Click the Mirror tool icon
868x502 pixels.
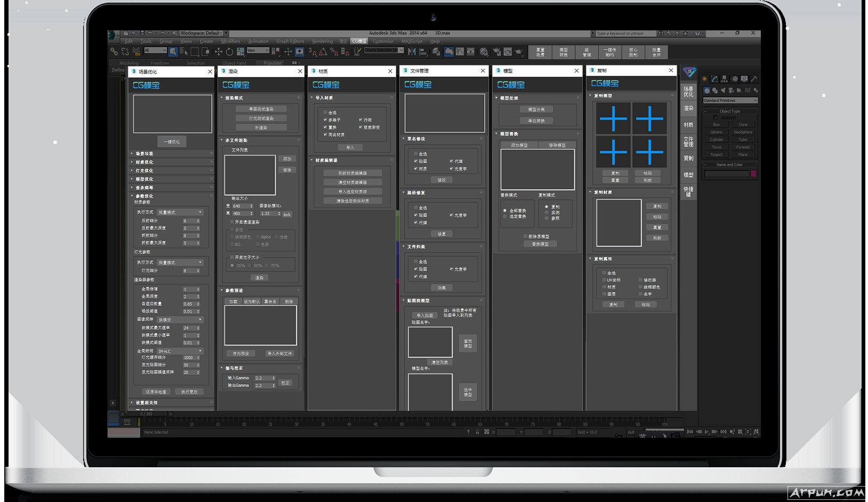coord(411,52)
